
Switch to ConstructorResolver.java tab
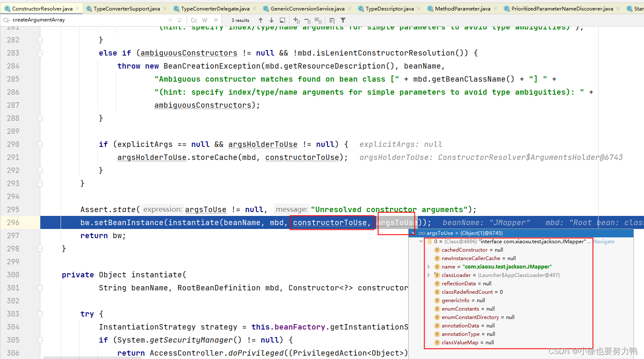42,8
